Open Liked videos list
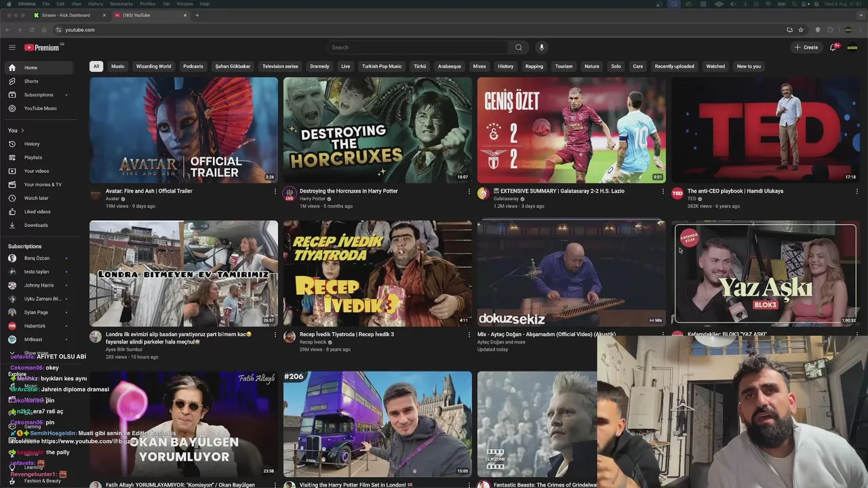Viewport: 868px width, 488px height. point(39,211)
